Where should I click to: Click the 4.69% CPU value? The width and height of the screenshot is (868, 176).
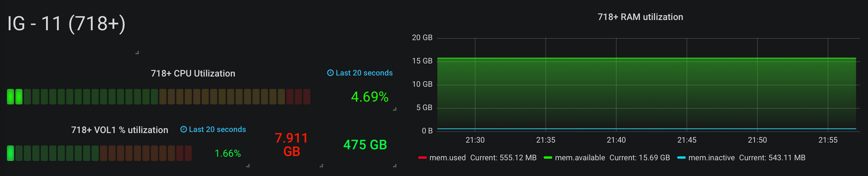(370, 96)
